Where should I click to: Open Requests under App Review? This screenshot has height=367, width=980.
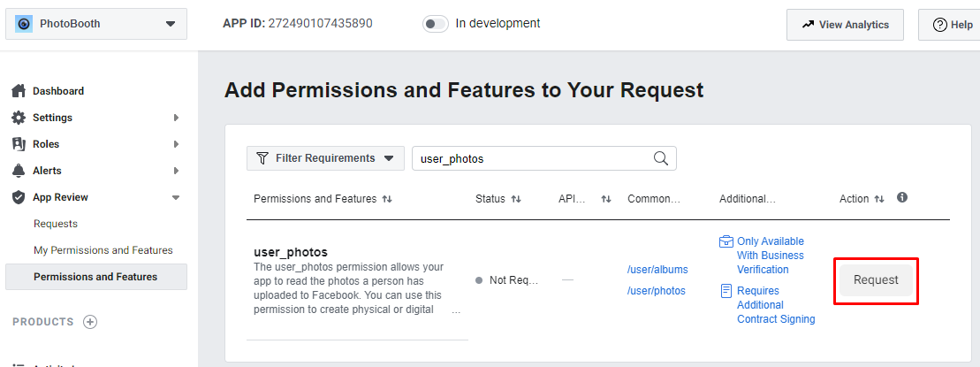(x=56, y=224)
